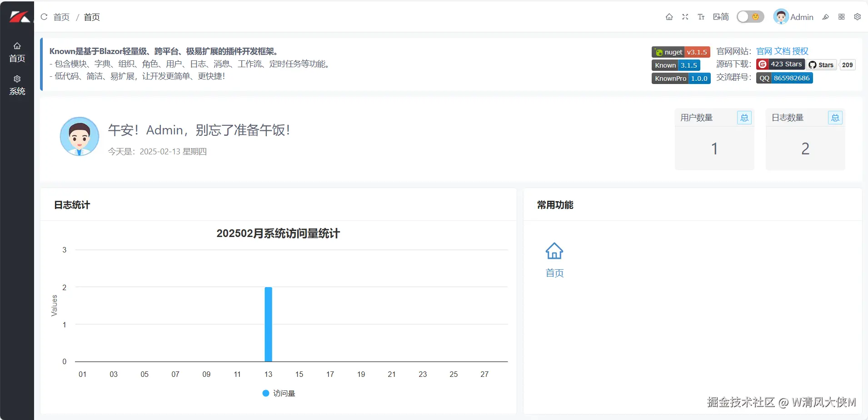Switch language with the 简 icon
Image resolution: width=868 pixels, height=420 pixels.
coord(722,17)
